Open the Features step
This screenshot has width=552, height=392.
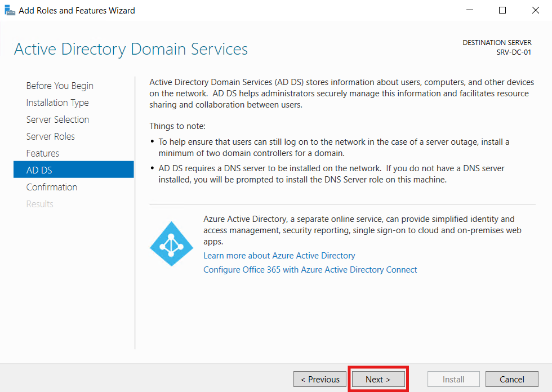(42, 153)
